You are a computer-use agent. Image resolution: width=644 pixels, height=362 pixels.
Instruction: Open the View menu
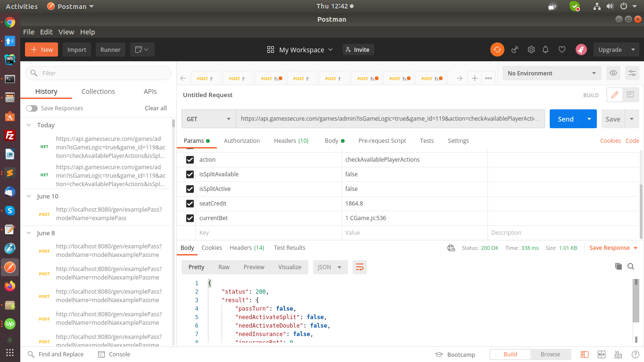pos(66,32)
